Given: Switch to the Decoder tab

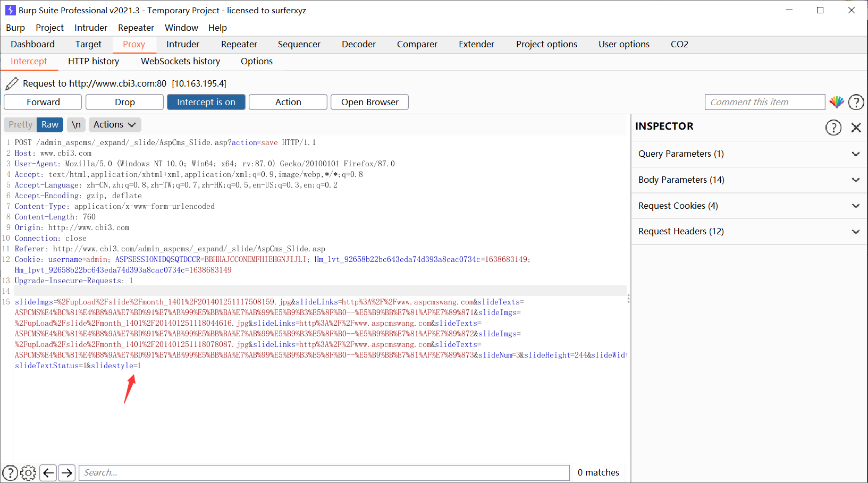Looking at the screenshot, I should click(359, 44).
